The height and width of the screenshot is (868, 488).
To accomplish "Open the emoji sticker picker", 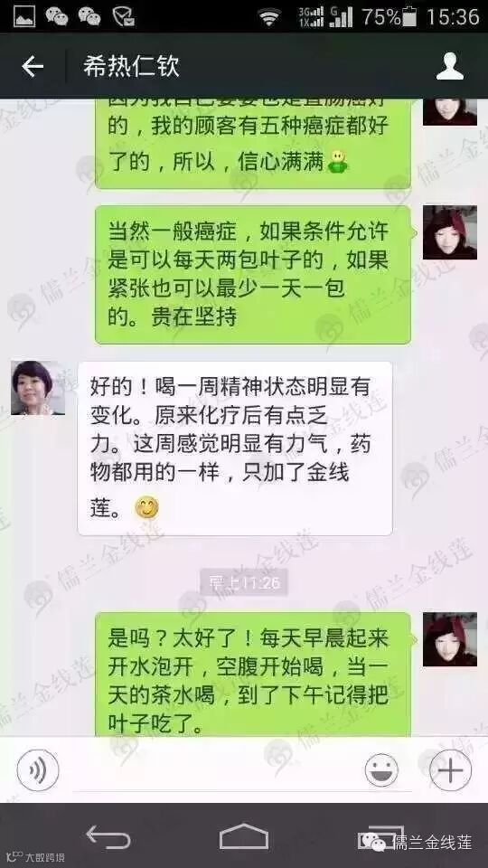I will [381, 770].
